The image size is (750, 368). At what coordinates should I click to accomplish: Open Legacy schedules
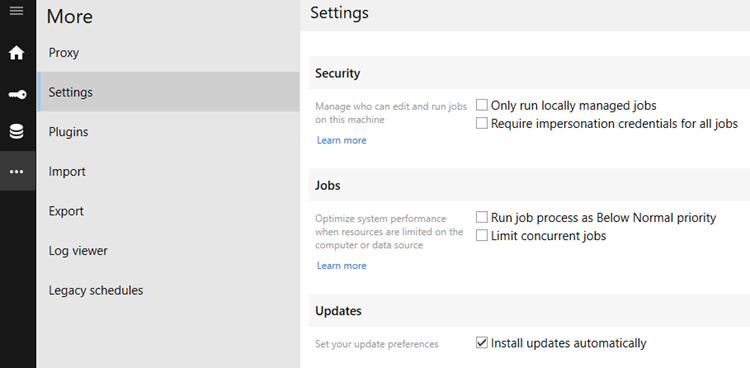[x=168, y=290]
